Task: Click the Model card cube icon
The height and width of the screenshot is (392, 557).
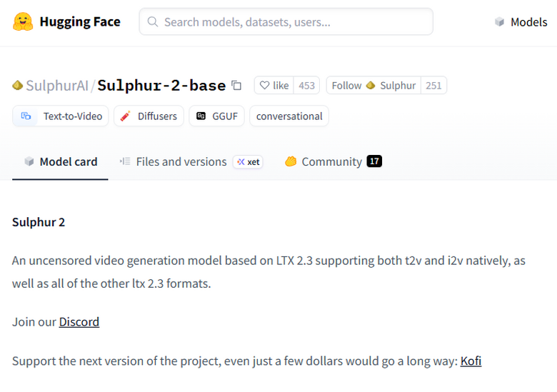Action: coord(29,161)
